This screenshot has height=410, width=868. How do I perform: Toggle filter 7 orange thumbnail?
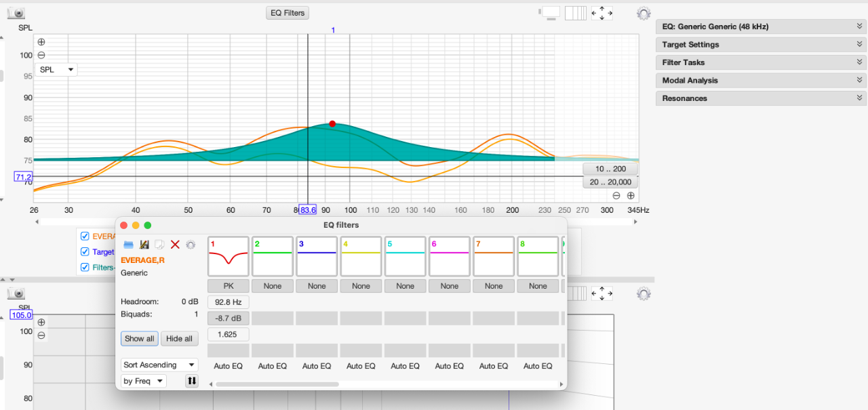click(494, 256)
